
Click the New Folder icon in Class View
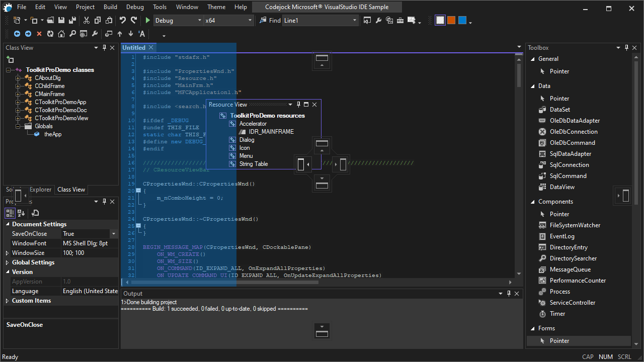point(10,59)
